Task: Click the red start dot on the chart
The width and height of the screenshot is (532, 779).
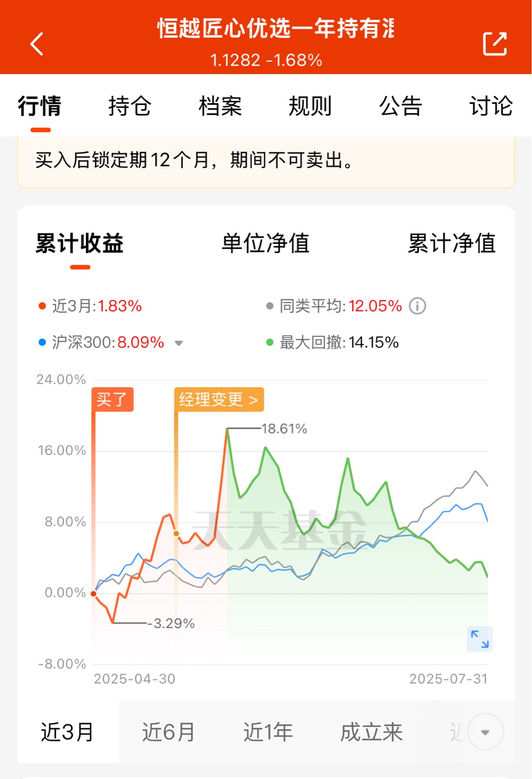Action: pyautogui.click(x=94, y=594)
